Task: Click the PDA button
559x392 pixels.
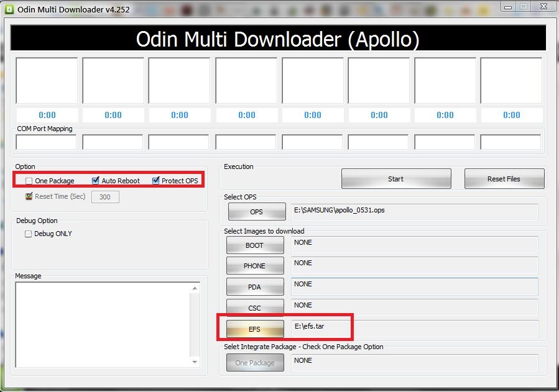Action: (x=255, y=287)
